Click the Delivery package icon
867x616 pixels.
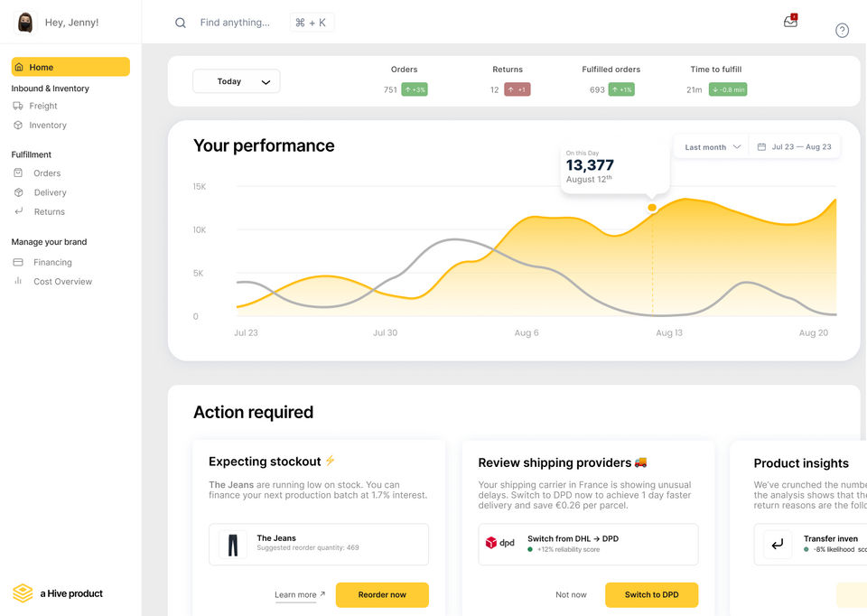click(x=19, y=192)
